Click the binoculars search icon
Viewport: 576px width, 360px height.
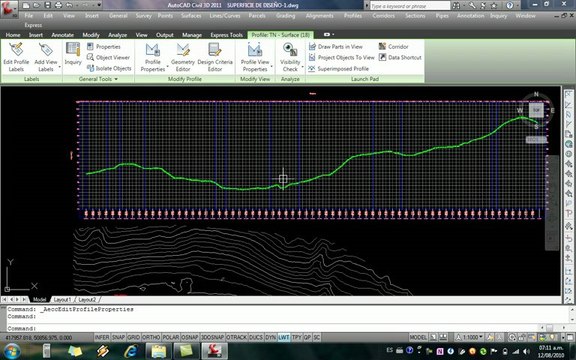[456, 6]
